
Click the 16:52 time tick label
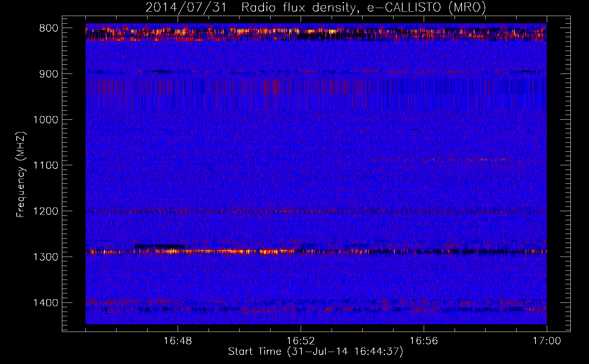301,341
